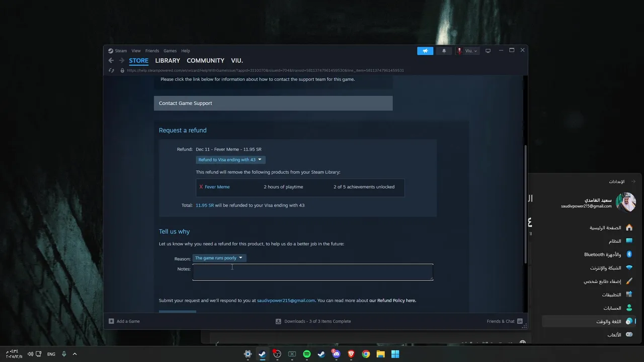Click the 11.95 SR refund total
Image resolution: width=644 pixels, height=362 pixels.
(x=205, y=205)
